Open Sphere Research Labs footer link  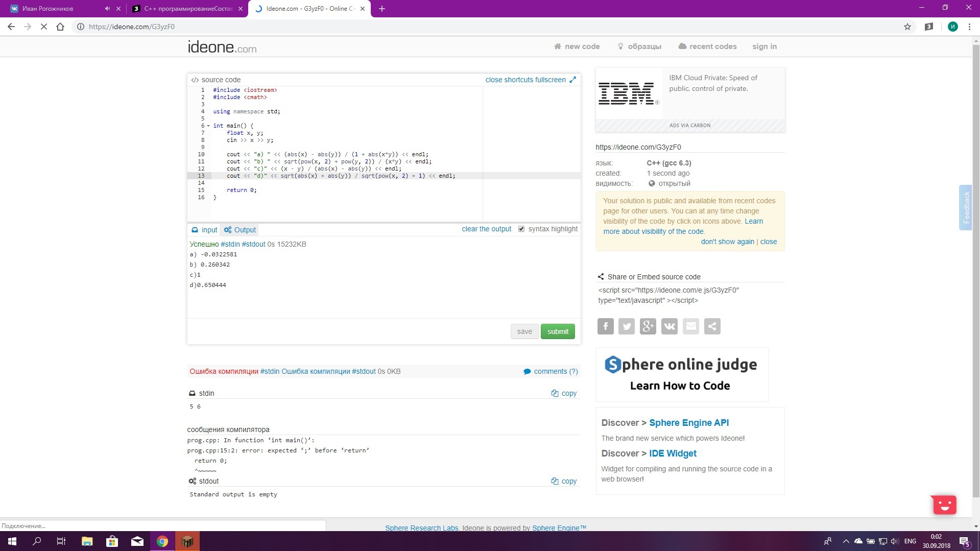(421, 528)
